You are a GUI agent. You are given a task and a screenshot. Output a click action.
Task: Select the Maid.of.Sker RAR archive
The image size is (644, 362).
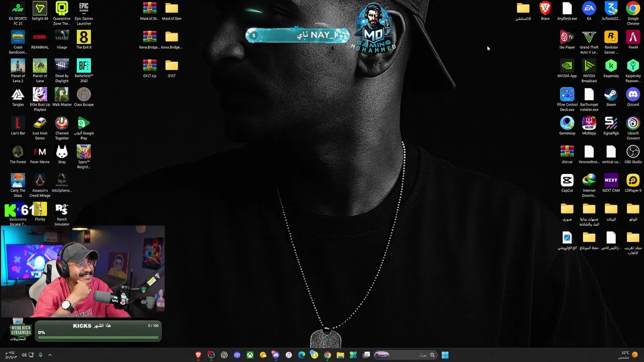click(x=149, y=12)
